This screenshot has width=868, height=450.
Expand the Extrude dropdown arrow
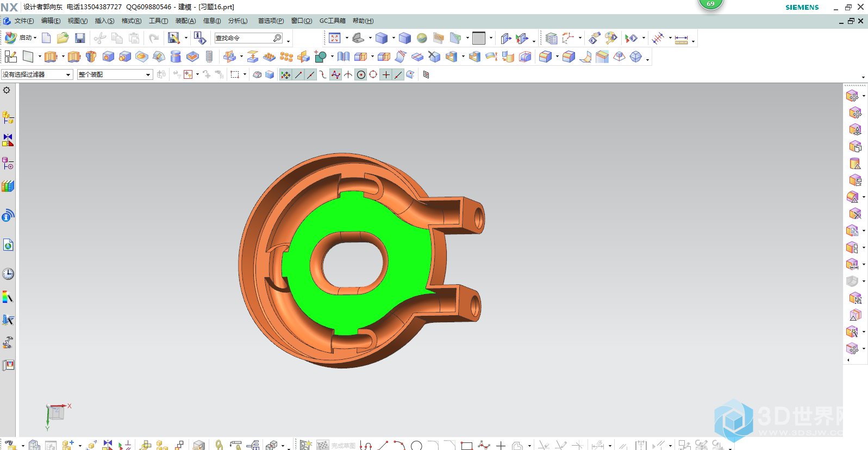pos(63,57)
